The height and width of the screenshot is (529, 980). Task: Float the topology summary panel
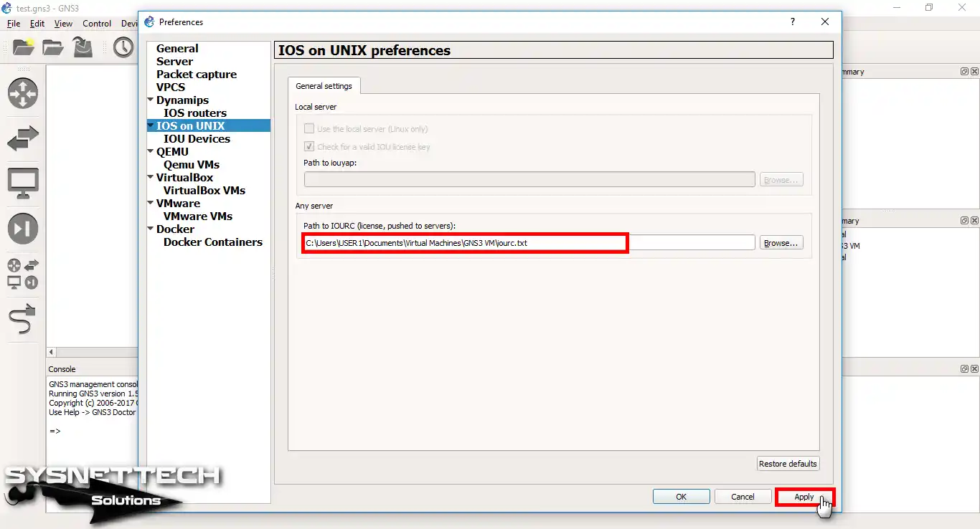[965, 72]
